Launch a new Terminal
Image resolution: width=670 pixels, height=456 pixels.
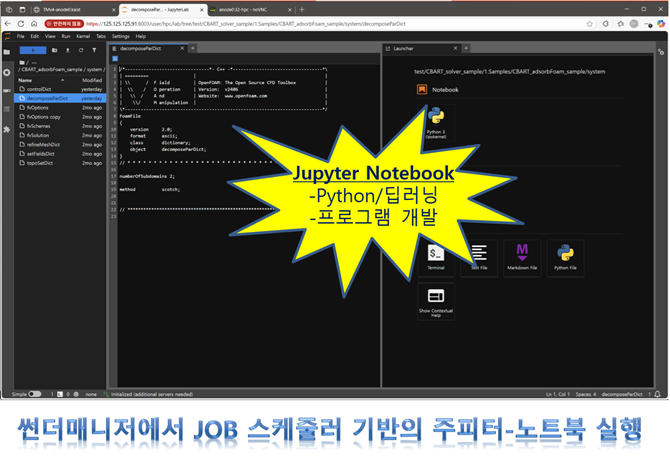pos(436,258)
